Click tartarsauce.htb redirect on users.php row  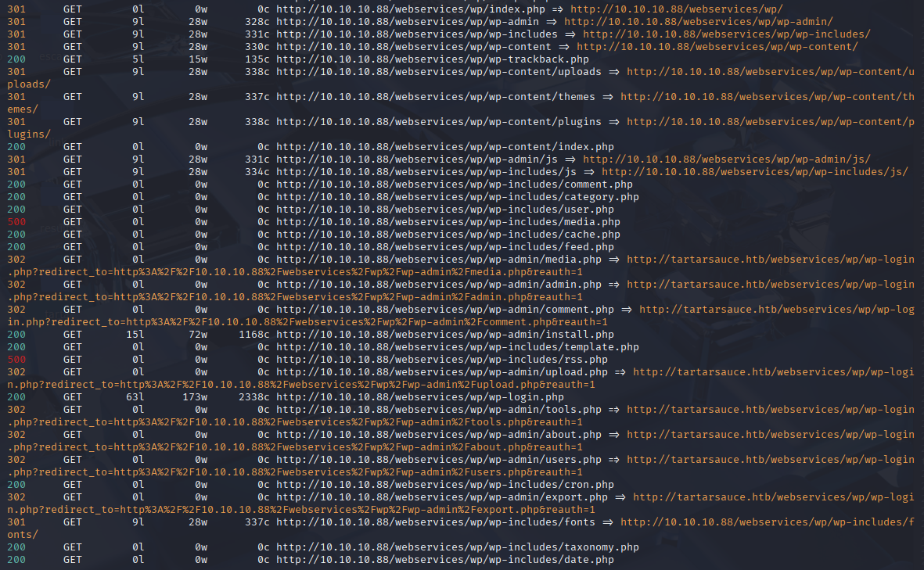pos(770,459)
